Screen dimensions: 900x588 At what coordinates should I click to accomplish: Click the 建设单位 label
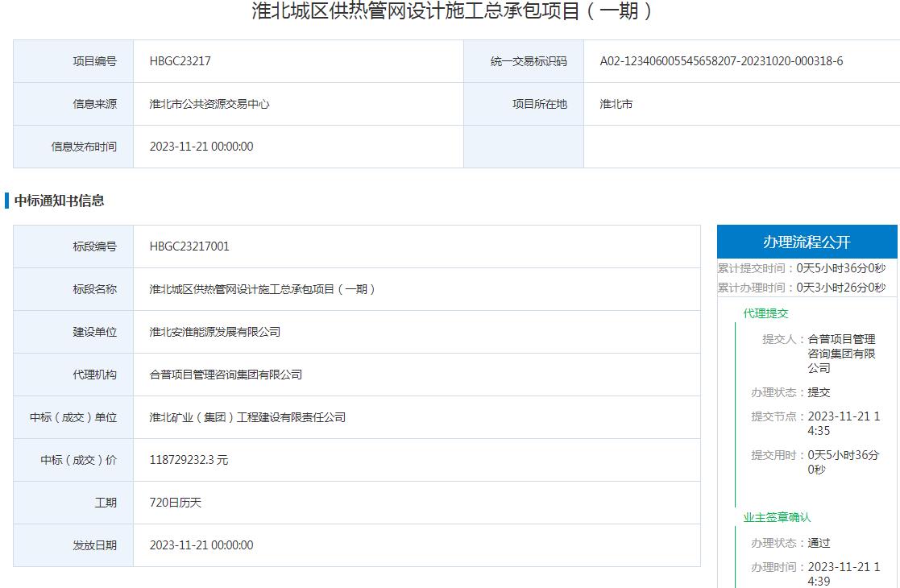click(x=94, y=332)
